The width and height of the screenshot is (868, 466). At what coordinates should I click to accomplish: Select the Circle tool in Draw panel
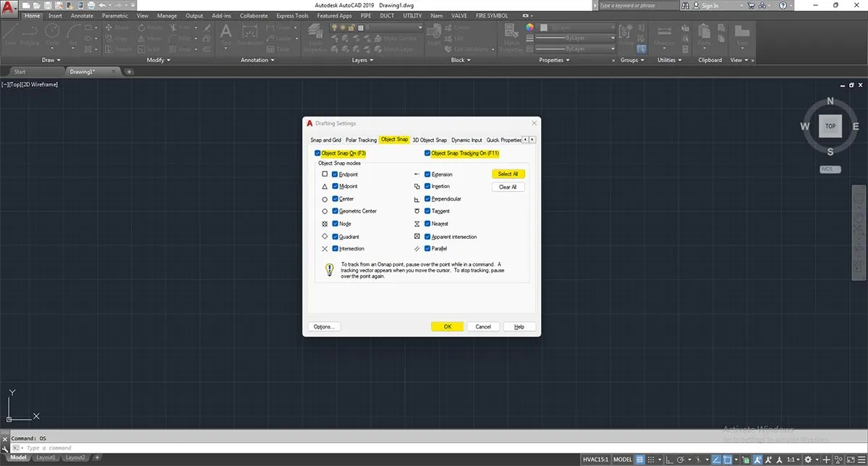(x=51, y=32)
